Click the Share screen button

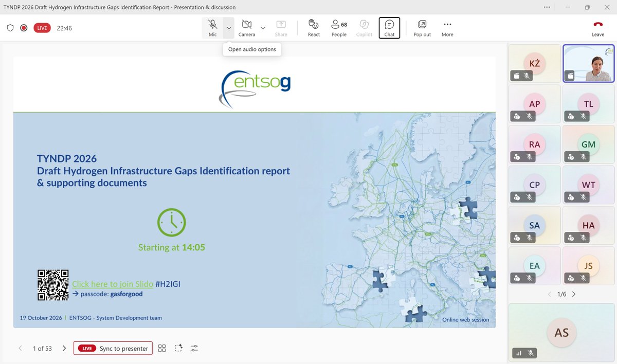(x=281, y=28)
